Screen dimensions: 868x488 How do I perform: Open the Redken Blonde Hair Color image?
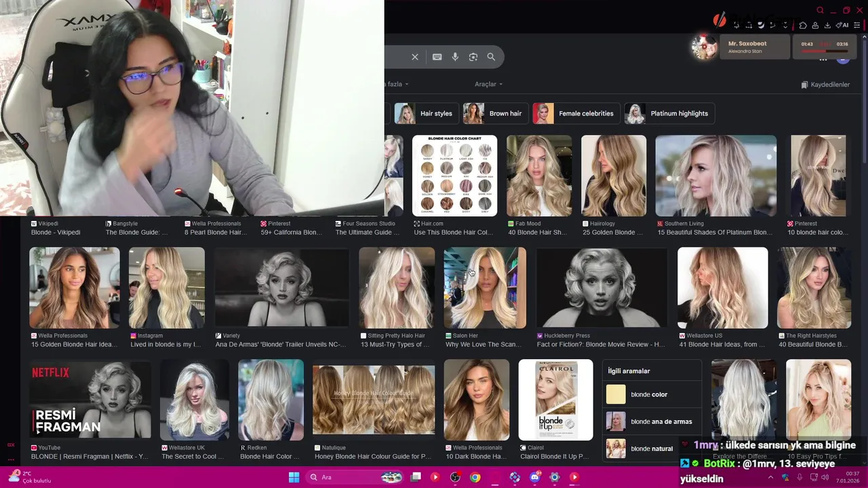271,400
